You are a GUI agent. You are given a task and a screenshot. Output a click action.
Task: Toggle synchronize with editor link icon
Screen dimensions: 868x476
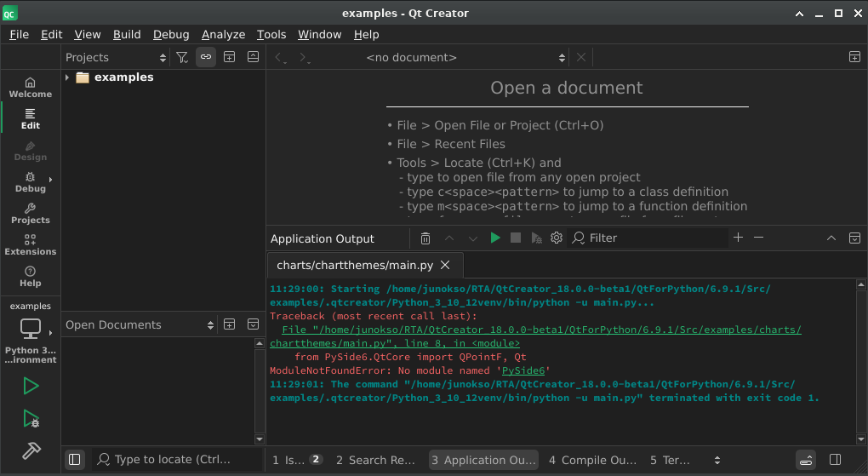tap(206, 57)
